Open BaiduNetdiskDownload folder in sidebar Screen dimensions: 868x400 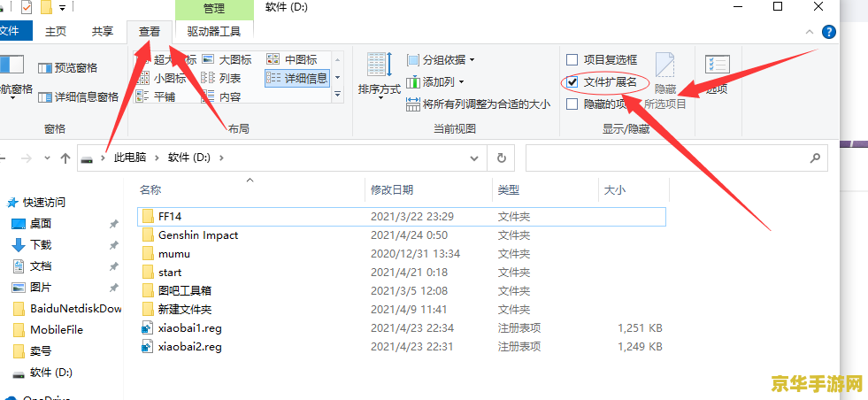(67, 309)
